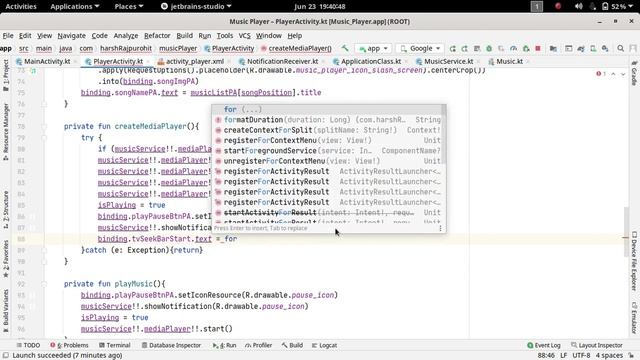640x360 pixels.
Task: Open the Google device selector dropdown
Action: (420, 48)
